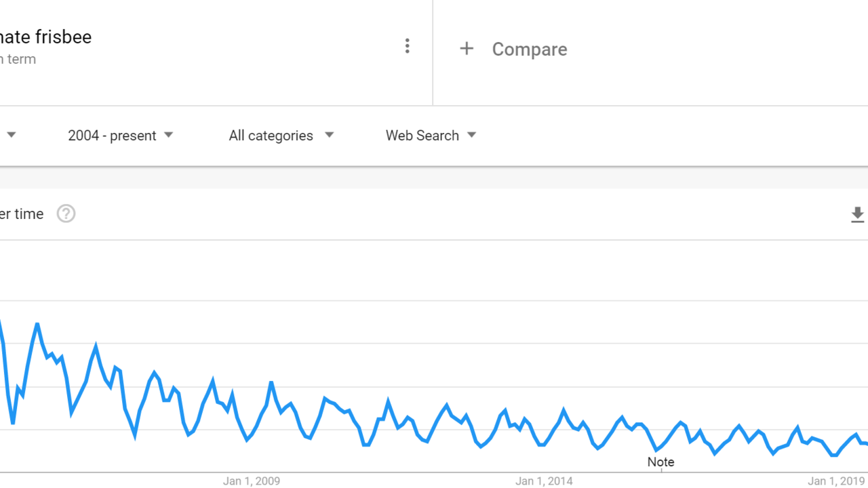The width and height of the screenshot is (868, 488).
Task: Click the help question mark icon
Action: pyautogui.click(x=66, y=213)
